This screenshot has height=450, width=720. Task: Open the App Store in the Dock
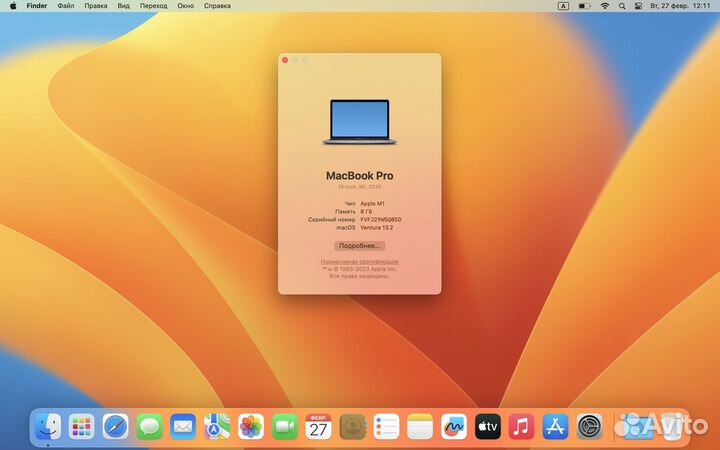pyautogui.click(x=555, y=427)
